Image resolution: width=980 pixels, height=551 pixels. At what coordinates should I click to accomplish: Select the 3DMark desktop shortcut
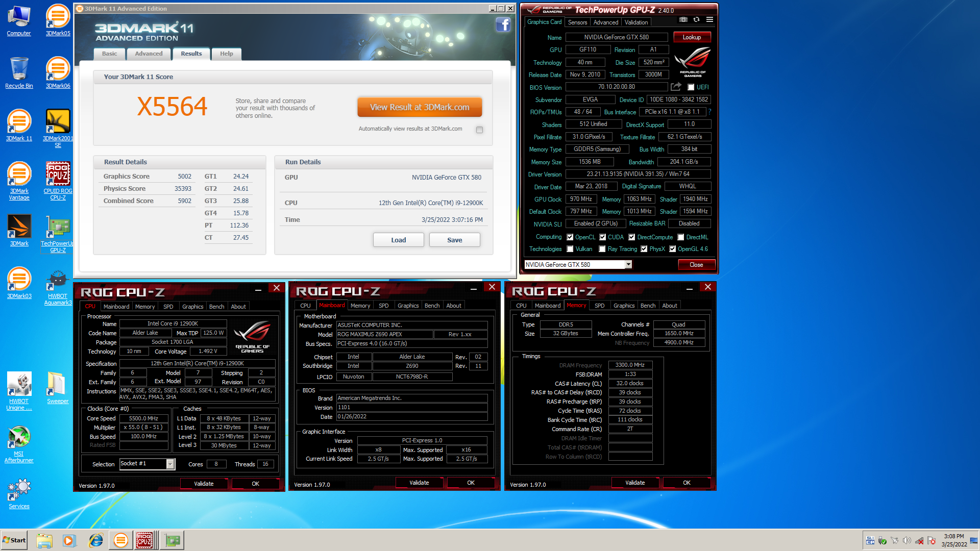tap(19, 231)
